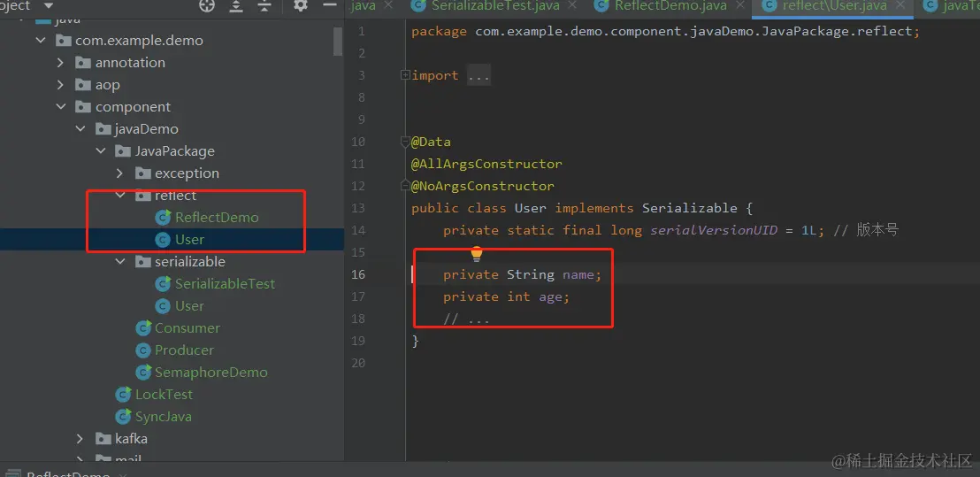Open the SyncJava class
This screenshot has height=477, width=980.
(x=163, y=416)
